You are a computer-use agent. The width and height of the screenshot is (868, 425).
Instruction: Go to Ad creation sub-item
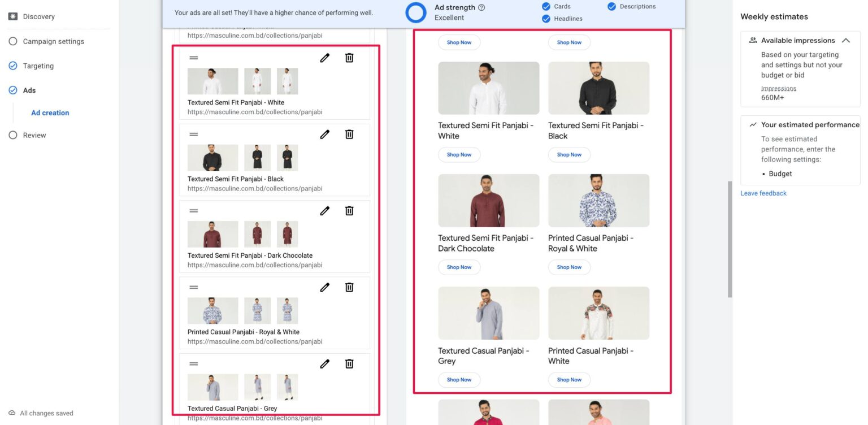point(50,113)
